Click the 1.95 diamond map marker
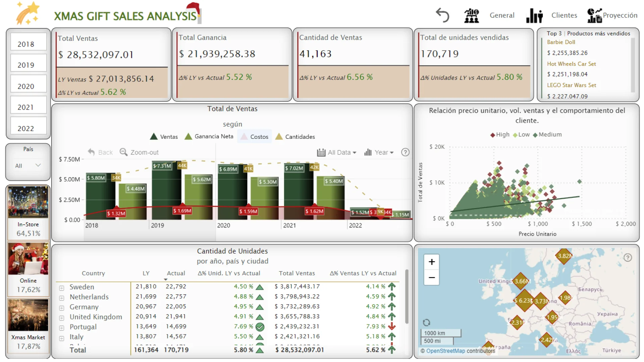Screen dimensions: 644x362 [x=552, y=317]
